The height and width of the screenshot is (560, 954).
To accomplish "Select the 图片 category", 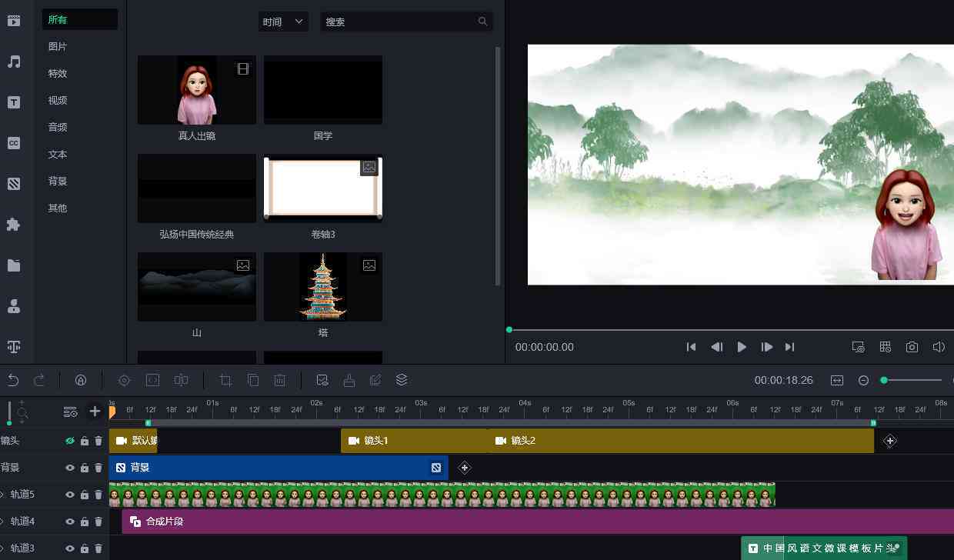I will (58, 47).
